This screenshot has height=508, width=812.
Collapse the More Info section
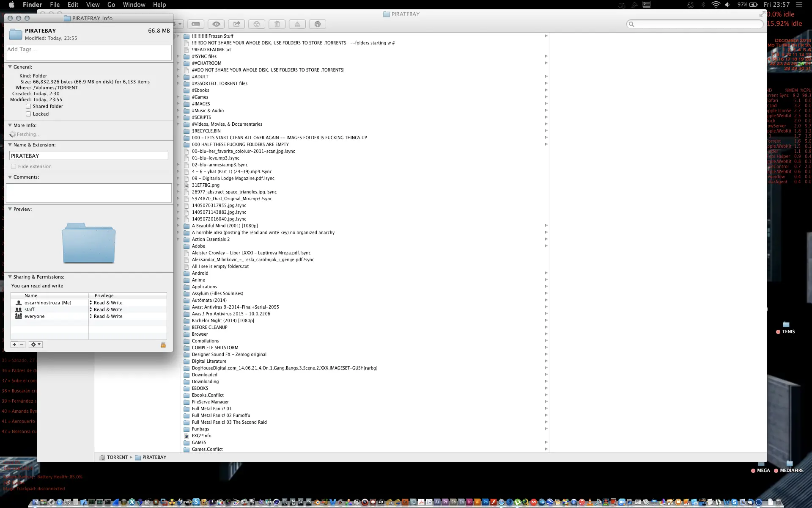tap(10, 125)
